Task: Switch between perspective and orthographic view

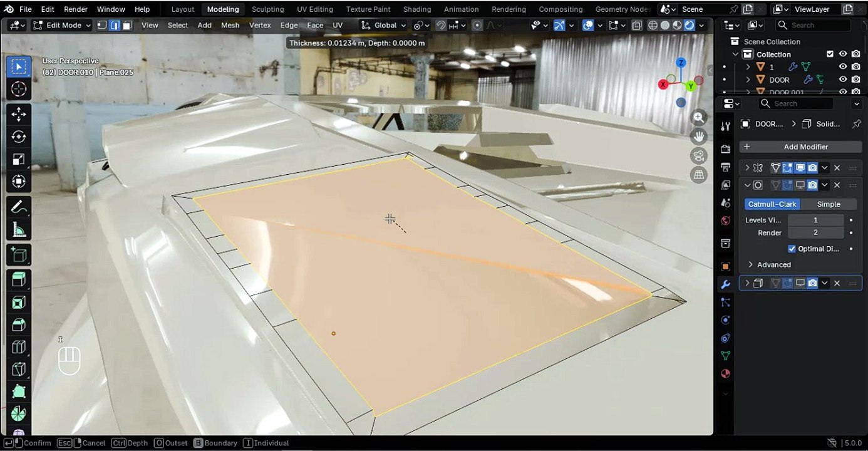Action: 699,175
